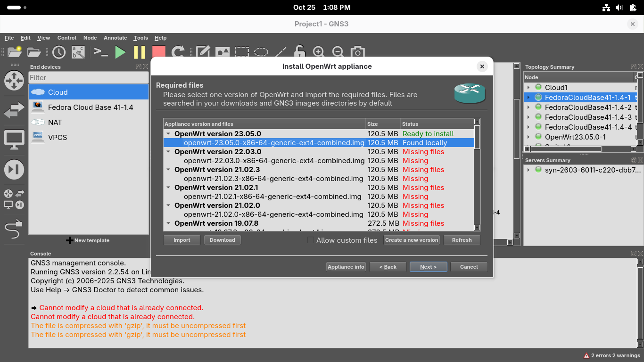Image resolution: width=644 pixels, height=362 pixels.
Task: Select the Browse Routers sidebar icon
Action: point(14,80)
